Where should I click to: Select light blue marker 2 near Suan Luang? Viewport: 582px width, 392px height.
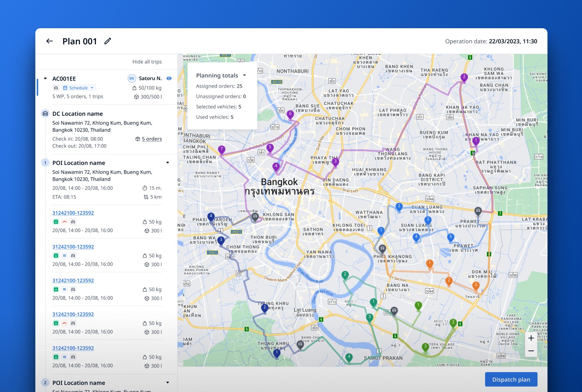tap(399, 207)
